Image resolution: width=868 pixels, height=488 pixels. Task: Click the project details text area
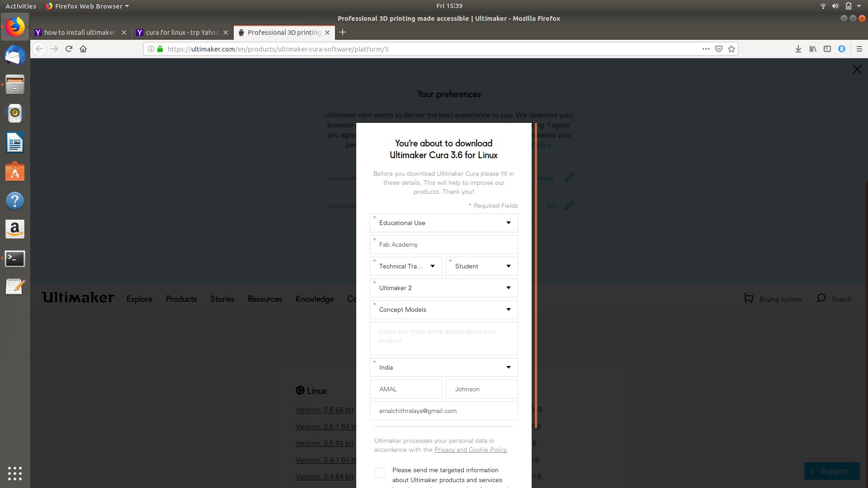tap(443, 338)
